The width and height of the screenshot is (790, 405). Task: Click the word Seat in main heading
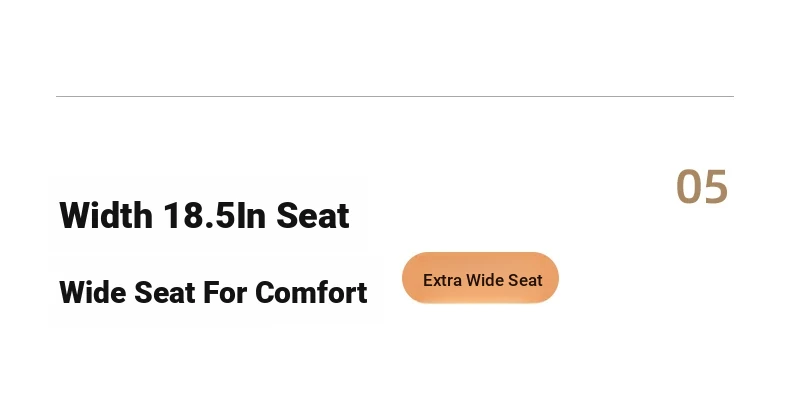coord(313,216)
